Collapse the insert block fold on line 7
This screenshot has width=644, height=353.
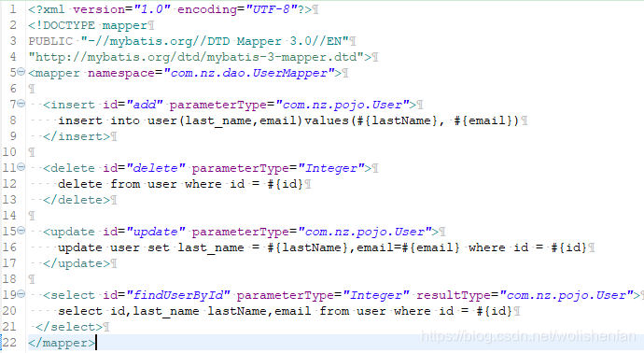click(x=21, y=103)
